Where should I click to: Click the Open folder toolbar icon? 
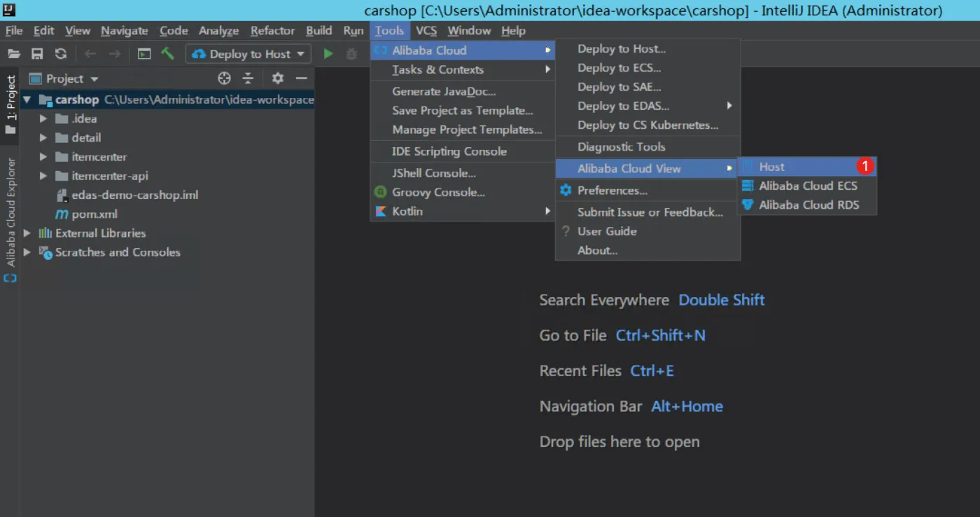tap(14, 54)
